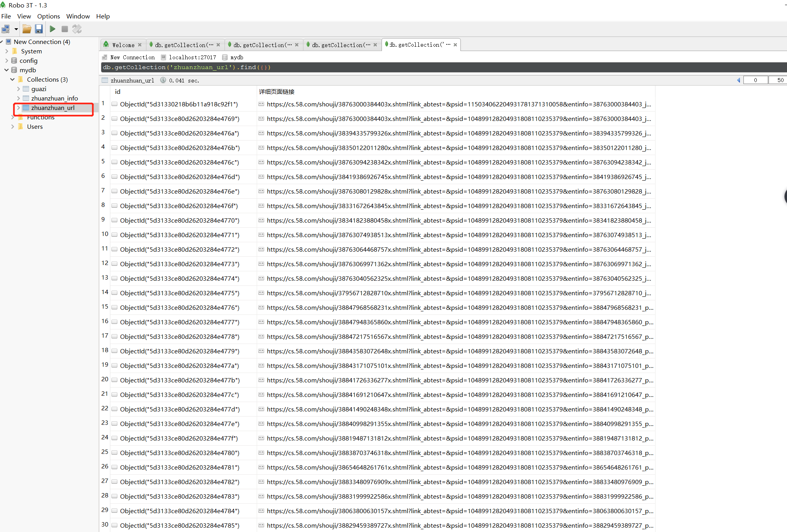Click the URL cell in row 28
The height and width of the screenshot is (532, 787).
point(456,497)
